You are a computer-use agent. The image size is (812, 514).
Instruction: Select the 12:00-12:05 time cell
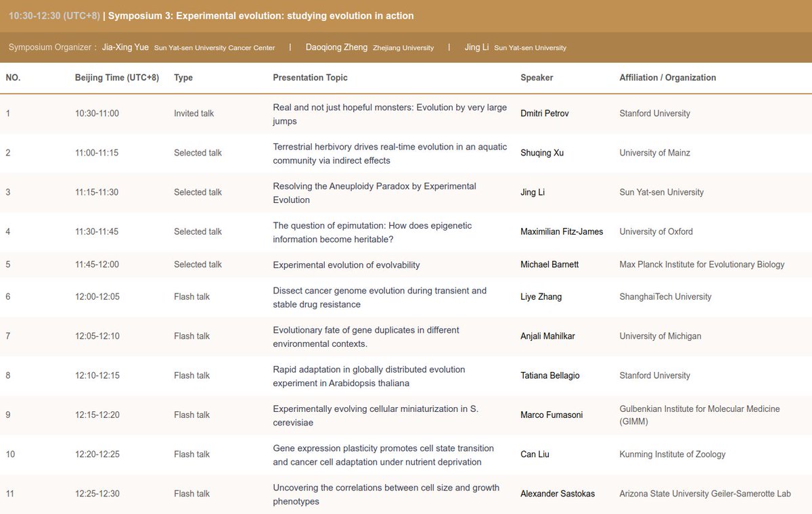(x=97, y=297)
